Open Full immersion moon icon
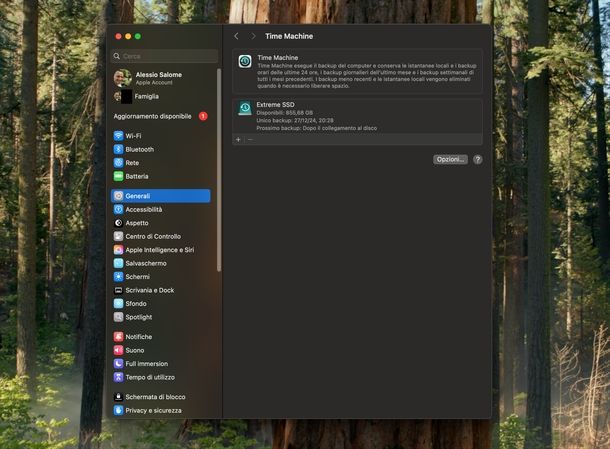This screenshot has width=610, height=449. click(x=118, y=364)
